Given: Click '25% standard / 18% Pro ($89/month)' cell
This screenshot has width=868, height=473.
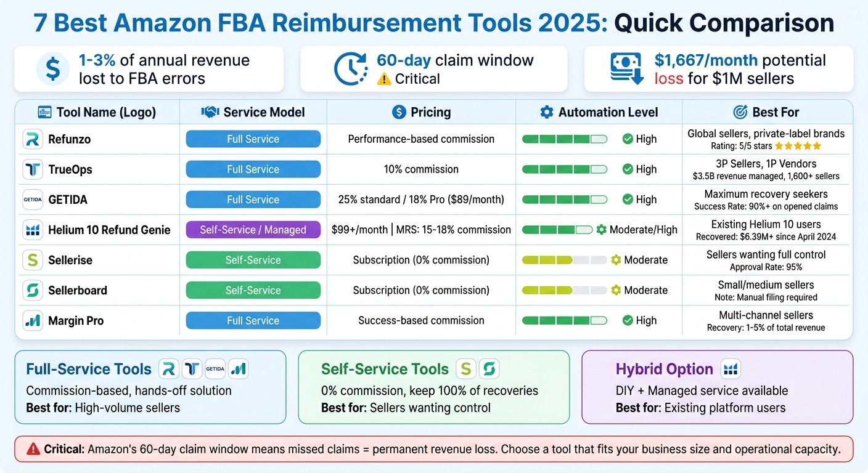Looking at the screenshot, I should coord(421,200).
